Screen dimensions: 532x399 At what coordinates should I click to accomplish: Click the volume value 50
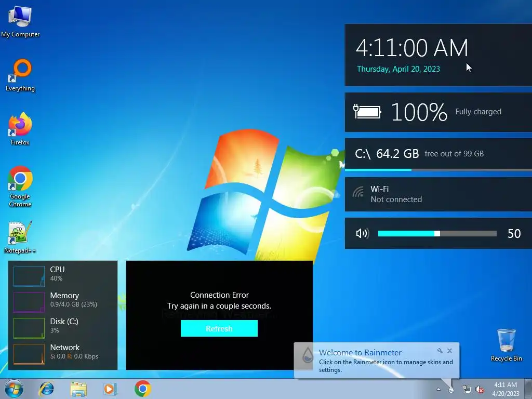514,233
